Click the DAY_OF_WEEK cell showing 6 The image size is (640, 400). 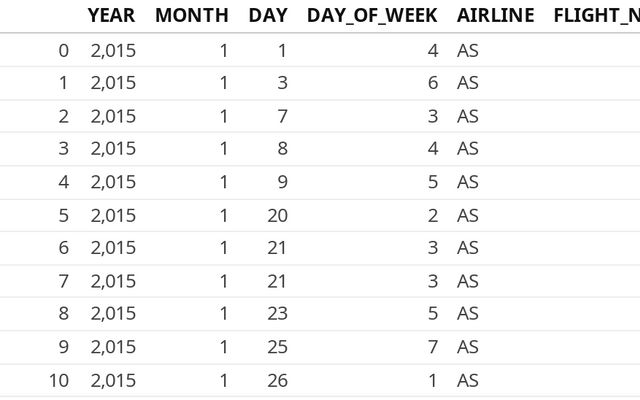coord(432,83)
